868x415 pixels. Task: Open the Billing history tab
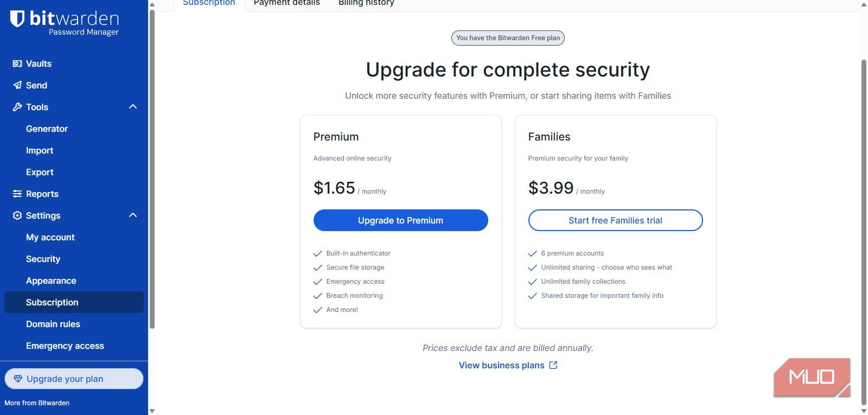pyautogui.click(x=366, y=3)
